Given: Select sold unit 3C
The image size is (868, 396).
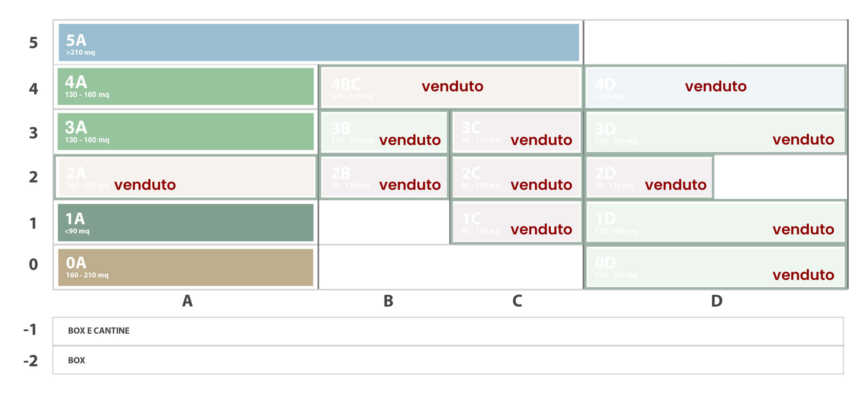Looking at the screenshot, I should [x=516, y=132].
